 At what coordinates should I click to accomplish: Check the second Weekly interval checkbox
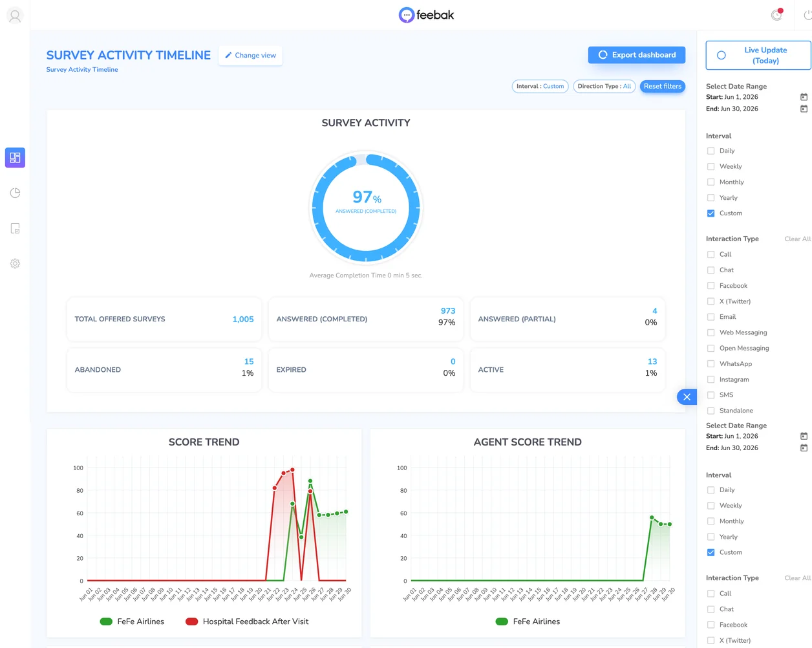(711, 506)
